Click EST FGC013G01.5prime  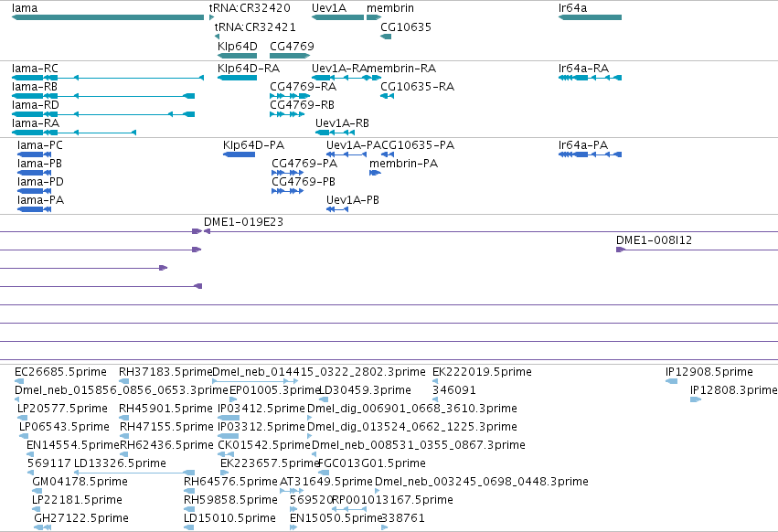click(x=372, y=463)
